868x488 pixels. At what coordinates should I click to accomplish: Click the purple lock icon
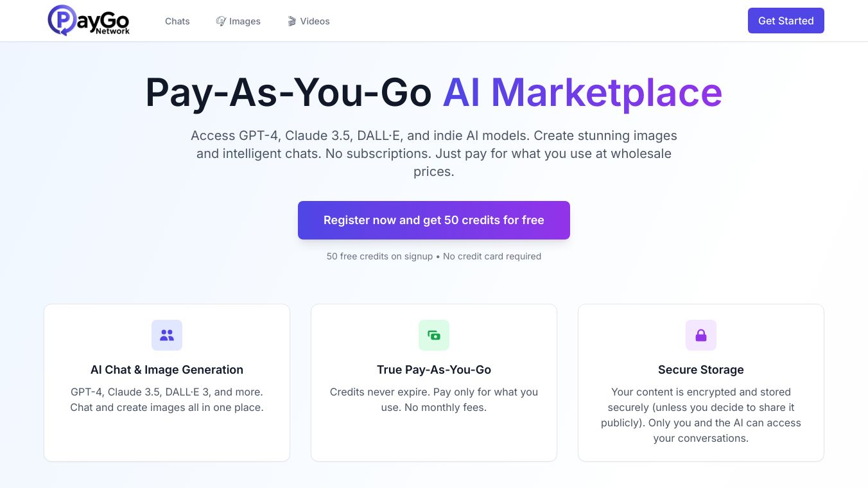coord(701,335)
